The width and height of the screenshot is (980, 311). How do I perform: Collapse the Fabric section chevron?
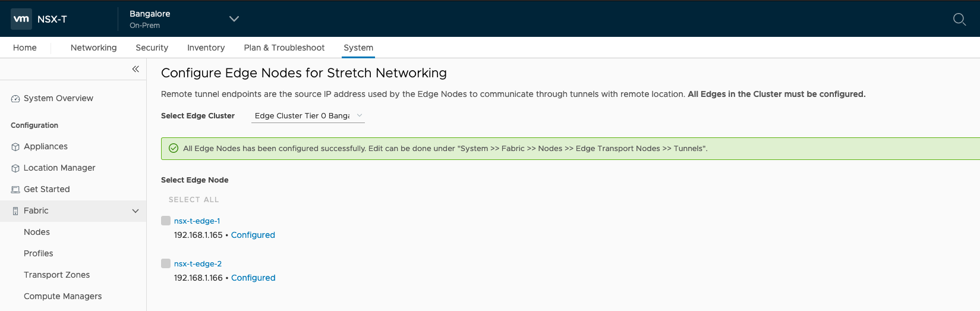point(136,211)
